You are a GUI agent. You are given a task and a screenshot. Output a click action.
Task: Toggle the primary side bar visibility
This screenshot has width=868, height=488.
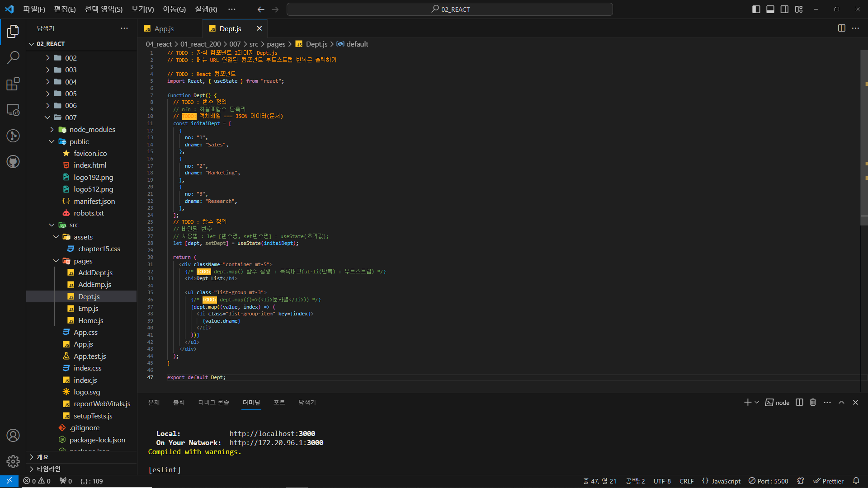756,9
